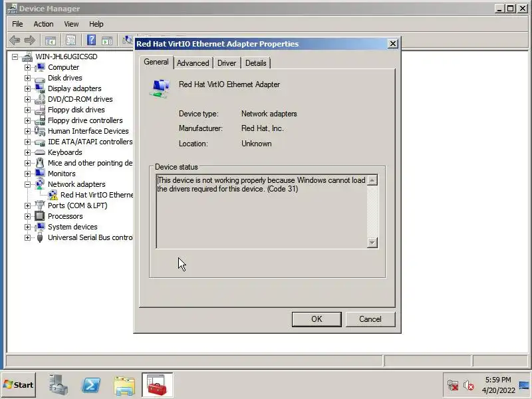
Task: Select the Monitors tree label
Action: pyautogui.click(x=61, y=174)
